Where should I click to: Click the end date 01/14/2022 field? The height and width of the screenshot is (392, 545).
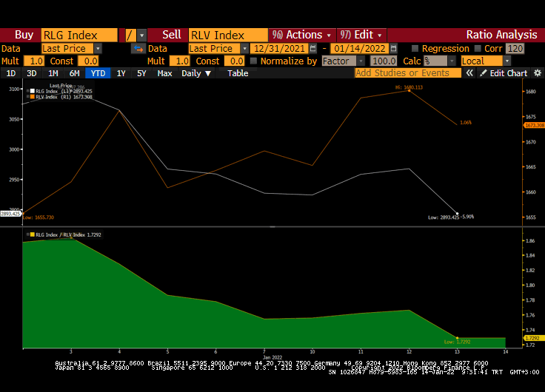point(360,49)
